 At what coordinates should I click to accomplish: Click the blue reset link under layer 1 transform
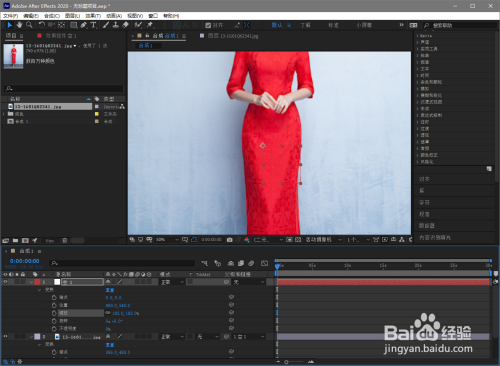coord(110,290)
